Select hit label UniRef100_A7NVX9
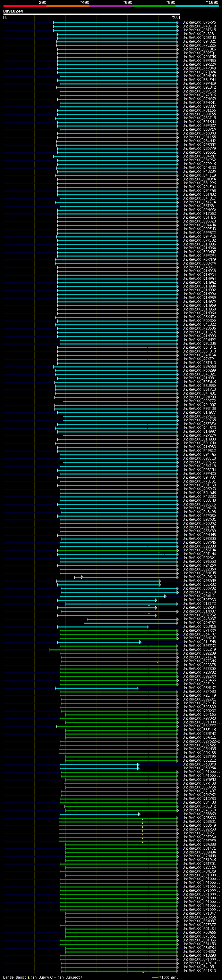 199,99
